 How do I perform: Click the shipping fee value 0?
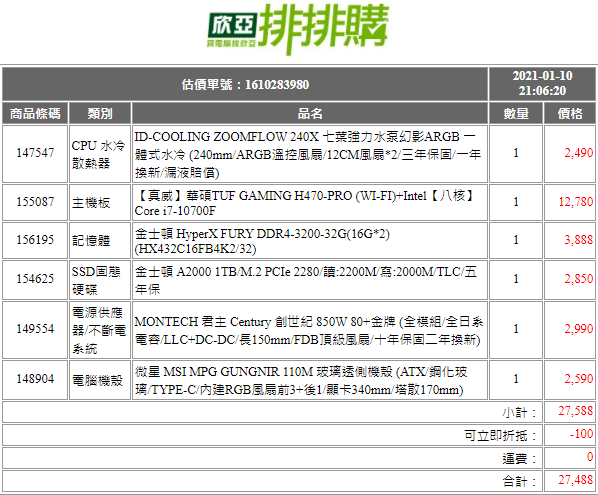(x=590, y=457)
